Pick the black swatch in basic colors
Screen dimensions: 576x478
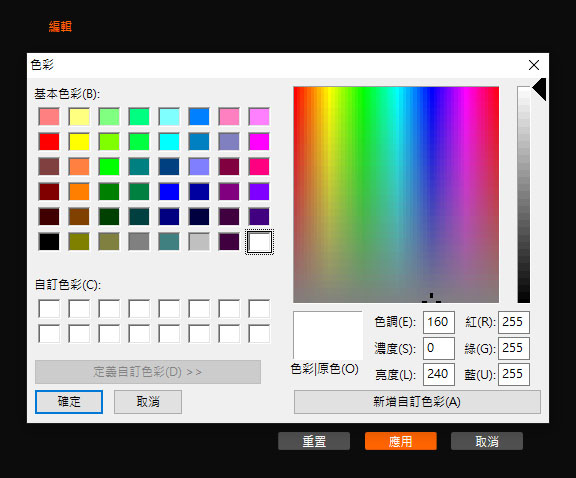[x=49, y=241]
